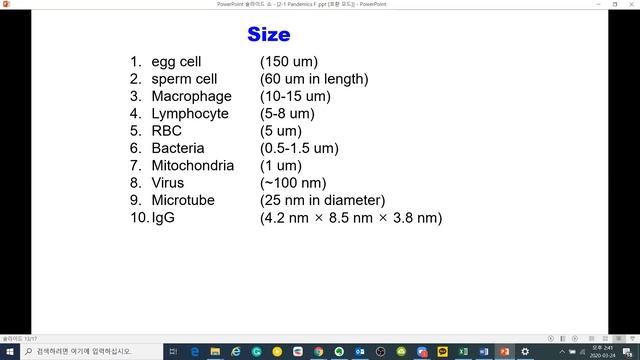Open File Explorer from taskbar

coord(216,351)
